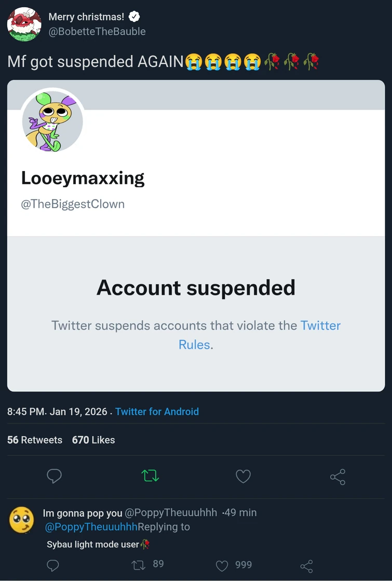Open the reply author's emoji avatar
Screen dimensions: 392x581
[x=22, y=520]
